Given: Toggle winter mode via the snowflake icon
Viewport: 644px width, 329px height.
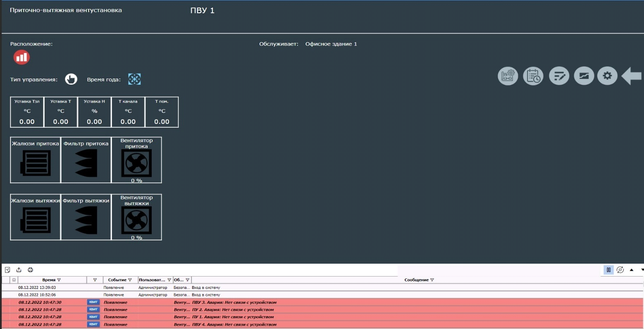Looking at the screenshot, I should click(x=134, y=79).
